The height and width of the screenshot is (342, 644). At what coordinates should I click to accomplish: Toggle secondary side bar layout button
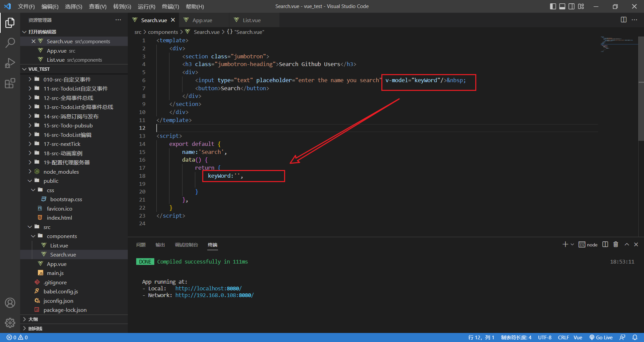coord(572,6)
